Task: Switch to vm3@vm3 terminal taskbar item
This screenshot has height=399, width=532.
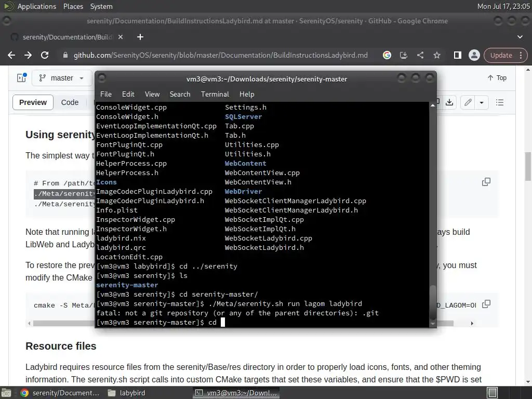Action: click(236, 393)
